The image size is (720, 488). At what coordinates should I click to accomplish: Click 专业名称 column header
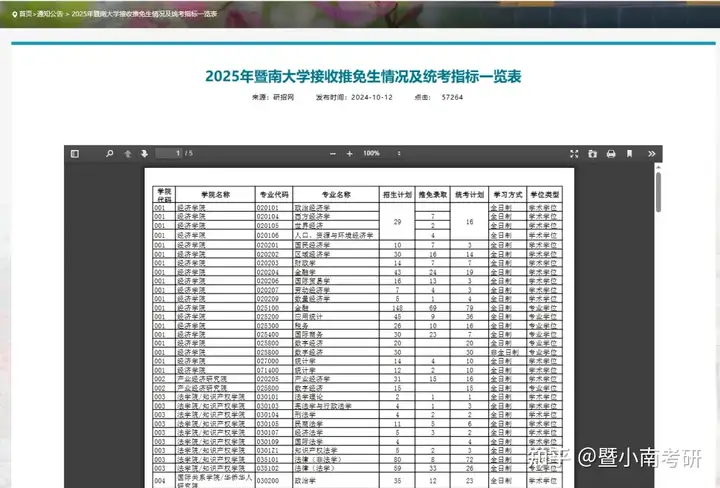click(x=336, y=195)
